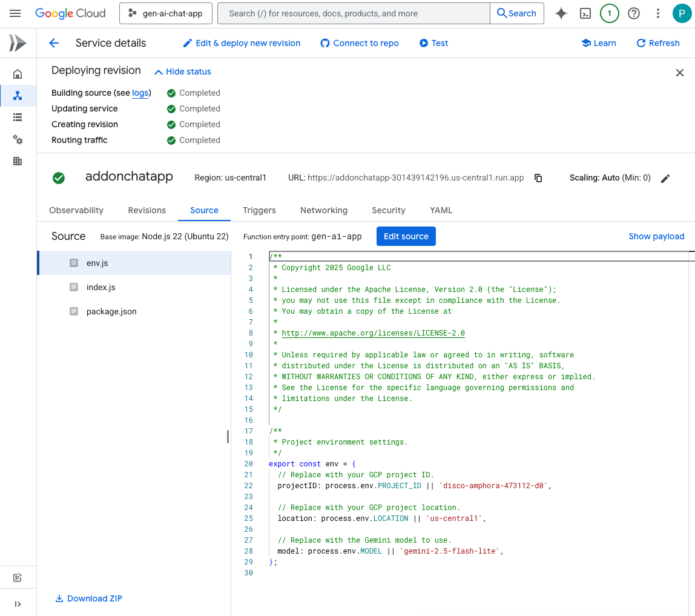Click the search resources input field

coord(353,13)
